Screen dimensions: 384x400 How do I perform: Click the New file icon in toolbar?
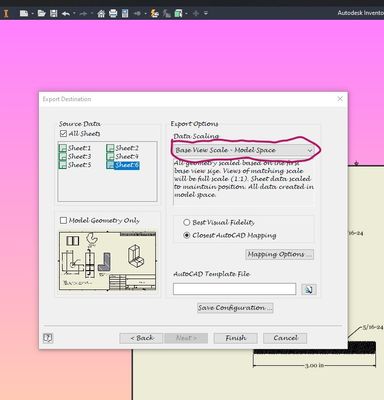click(24, 13)
